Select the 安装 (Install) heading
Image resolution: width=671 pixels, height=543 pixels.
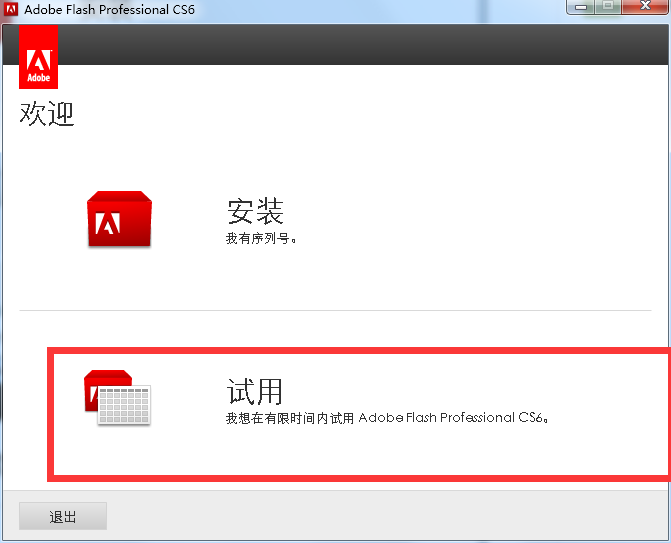[255, 211]
